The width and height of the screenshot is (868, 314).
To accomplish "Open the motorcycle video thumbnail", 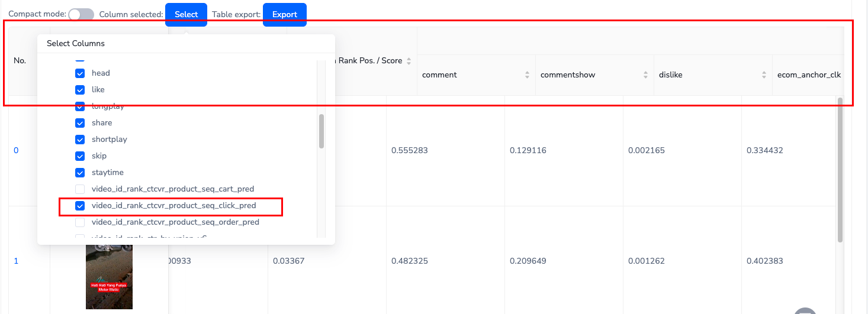I will 109,275.
